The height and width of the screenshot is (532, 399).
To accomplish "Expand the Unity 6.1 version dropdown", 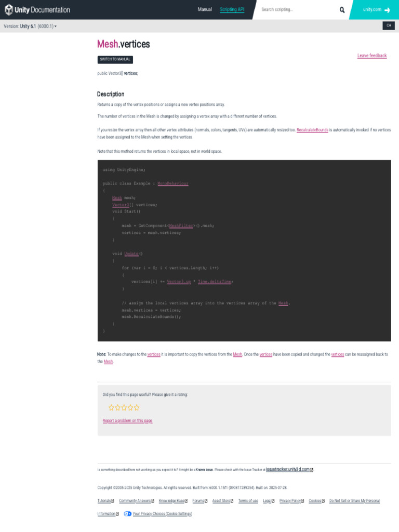I will 30,26.
